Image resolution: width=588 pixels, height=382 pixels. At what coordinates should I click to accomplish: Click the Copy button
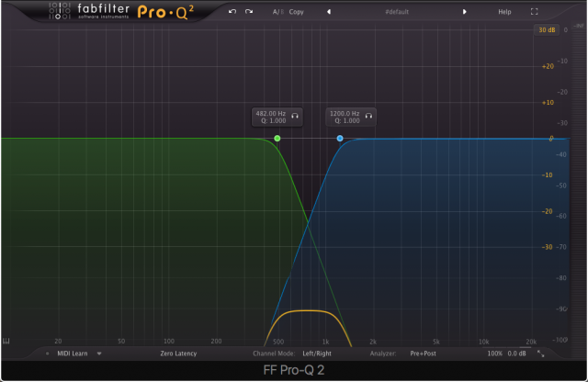[296, 12]
